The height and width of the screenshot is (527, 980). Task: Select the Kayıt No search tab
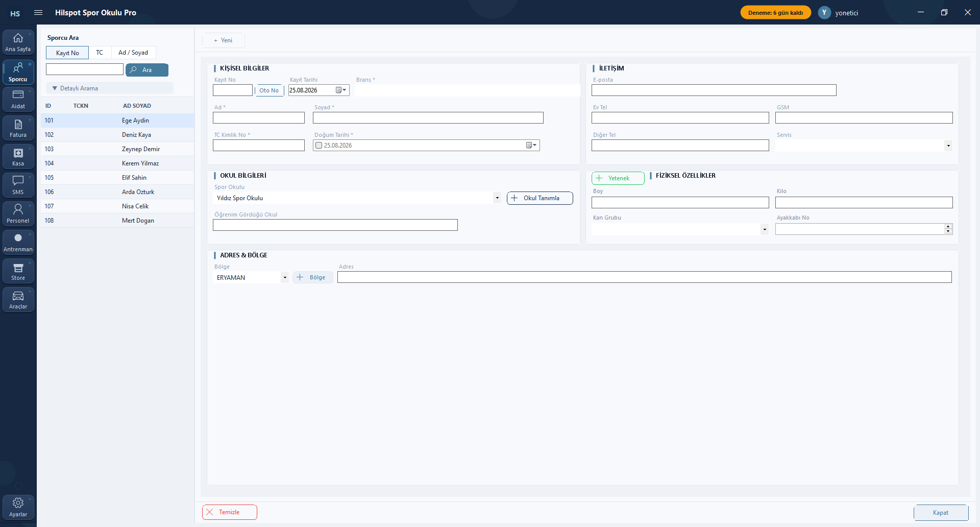67,53
